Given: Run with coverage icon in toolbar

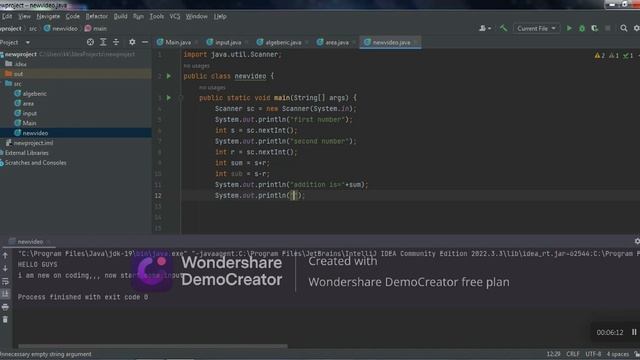Looking at the screenshot, I should coord(595,28).
